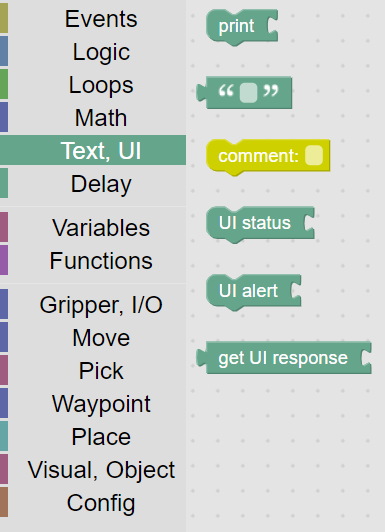Open the Gripper, I/O category
385x532 pixels.
pos(93,304)
